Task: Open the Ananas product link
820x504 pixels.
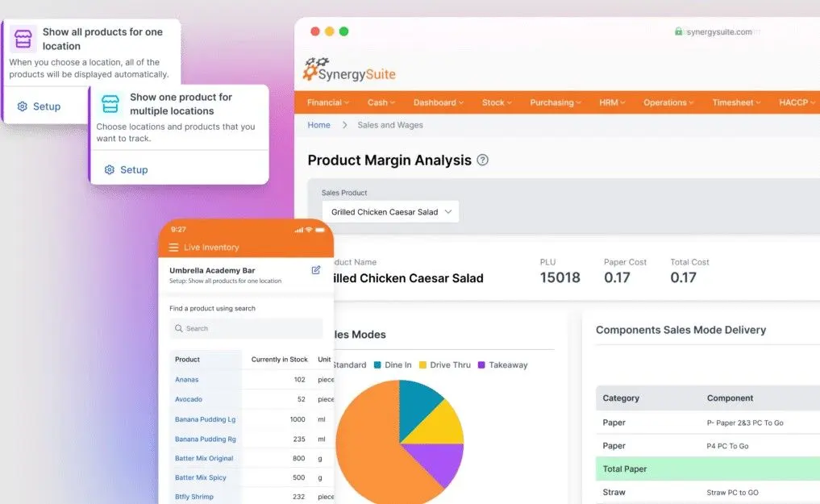Action: pos(187,380)
